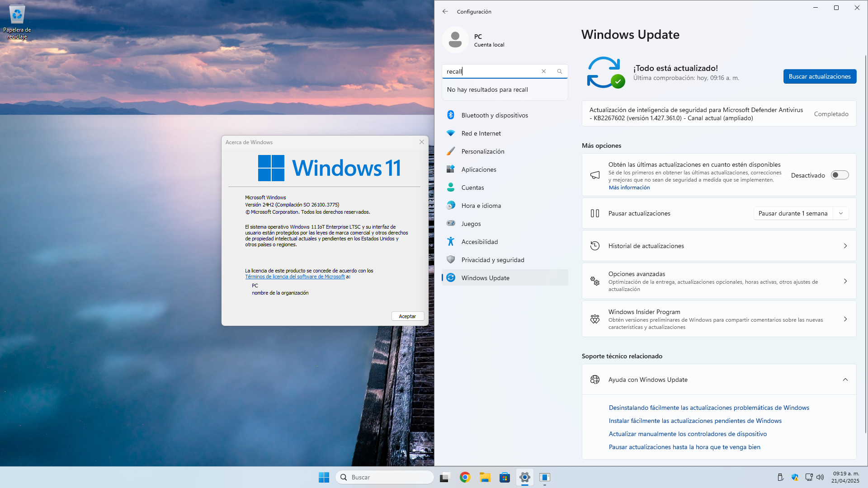Click the Completado status text

831,114
